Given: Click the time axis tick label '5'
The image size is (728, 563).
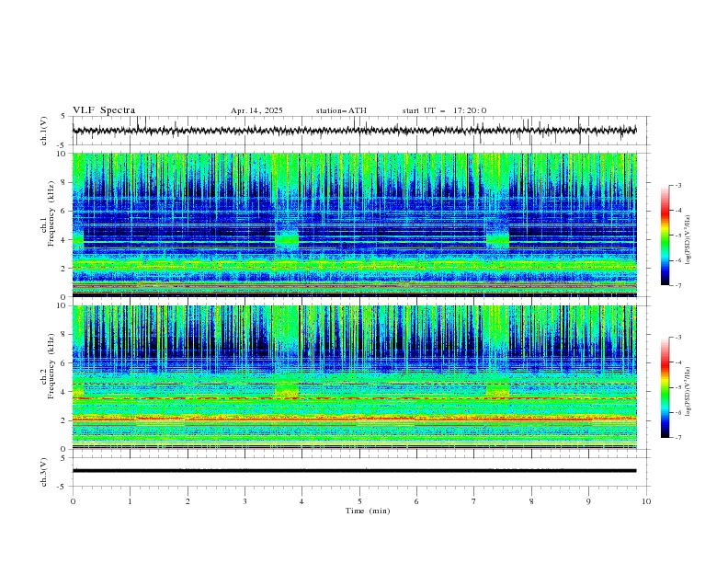Looking at the screenshot, I should [x=359, y=501].
